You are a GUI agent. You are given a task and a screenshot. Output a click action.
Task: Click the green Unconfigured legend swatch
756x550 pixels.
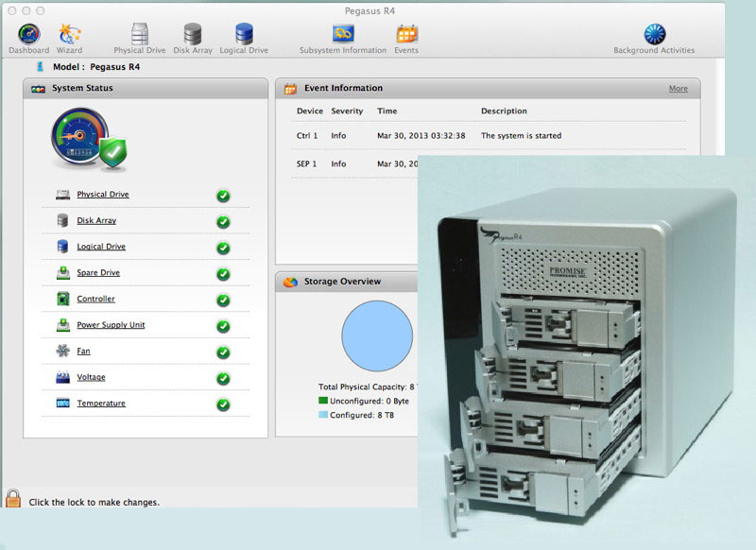click(x=323, y=400)
